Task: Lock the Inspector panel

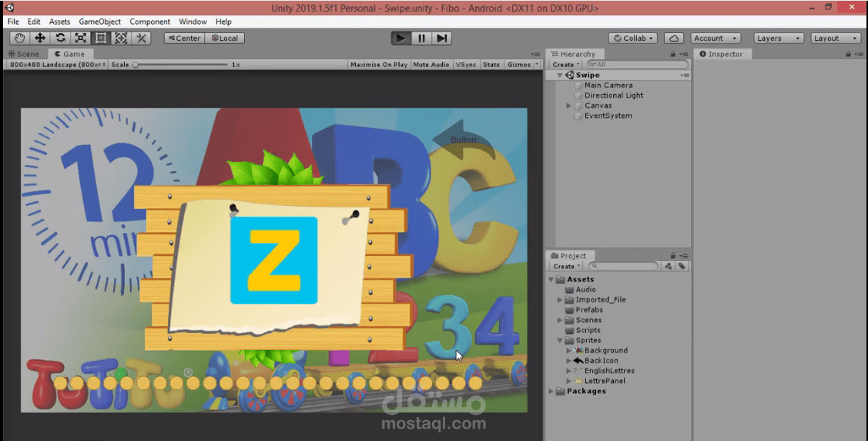Action: (848, 54)
